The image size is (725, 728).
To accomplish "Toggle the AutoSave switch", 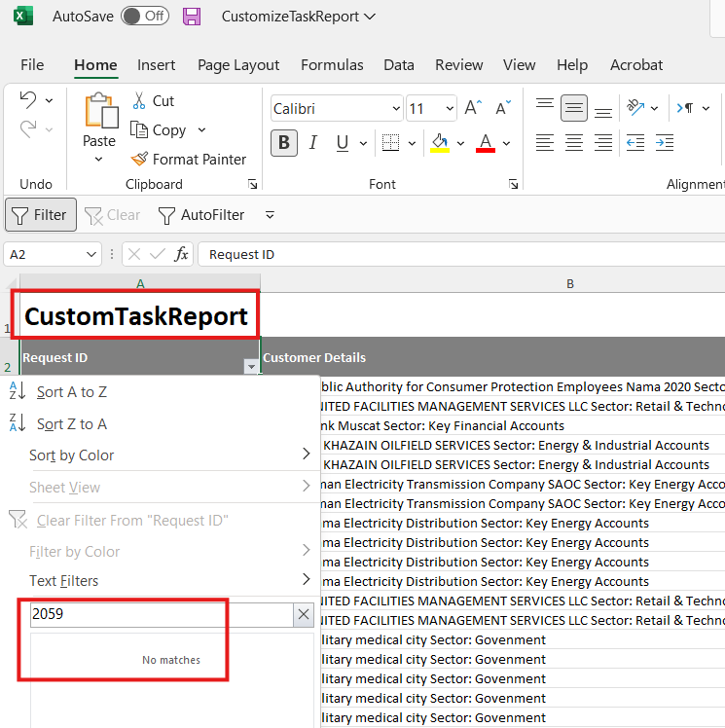I will (x=144, y=17).
